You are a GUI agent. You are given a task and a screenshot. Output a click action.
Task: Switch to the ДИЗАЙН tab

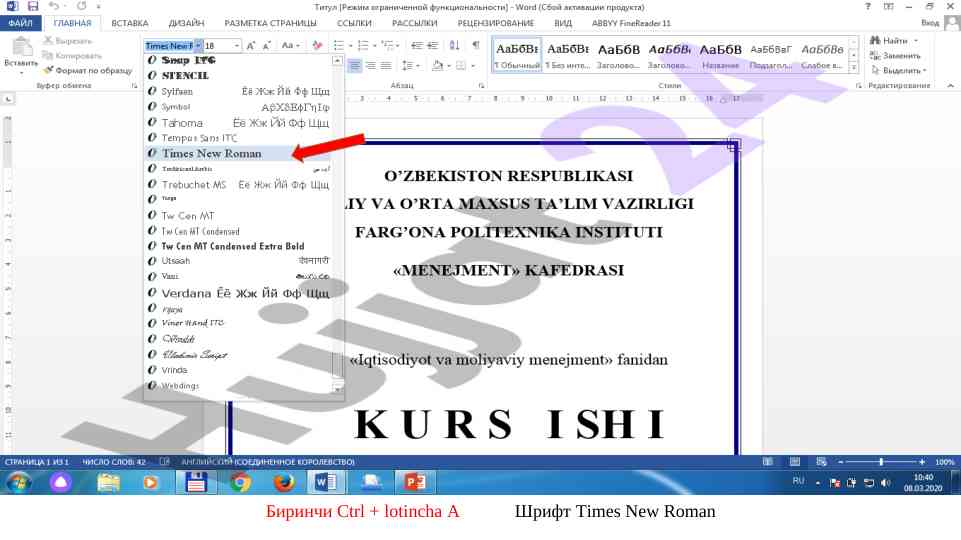point(186,23)
